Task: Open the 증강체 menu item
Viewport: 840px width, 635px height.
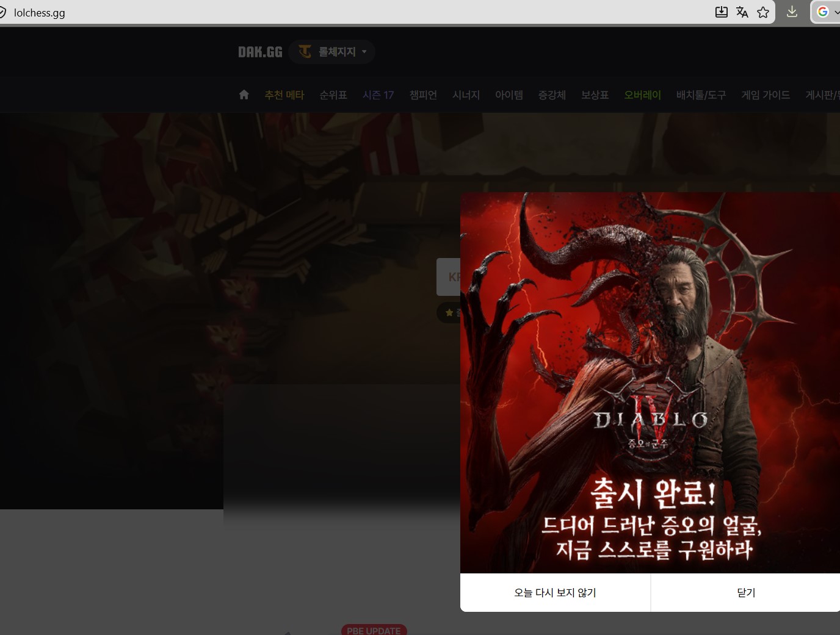Action: tap(552, 95)
